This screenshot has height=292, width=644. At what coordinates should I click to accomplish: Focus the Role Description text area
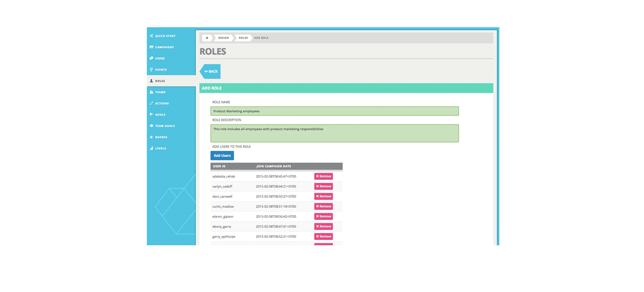click(335, 133)
